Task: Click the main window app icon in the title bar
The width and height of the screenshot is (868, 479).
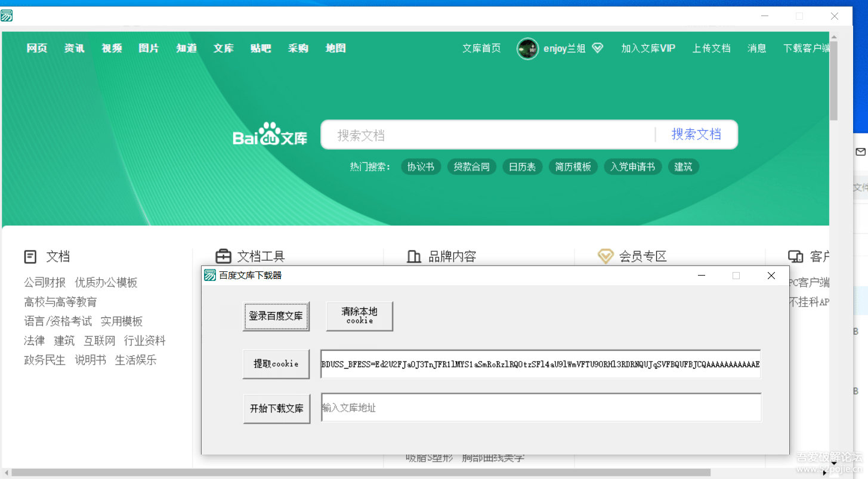Action: click(7, 16)
